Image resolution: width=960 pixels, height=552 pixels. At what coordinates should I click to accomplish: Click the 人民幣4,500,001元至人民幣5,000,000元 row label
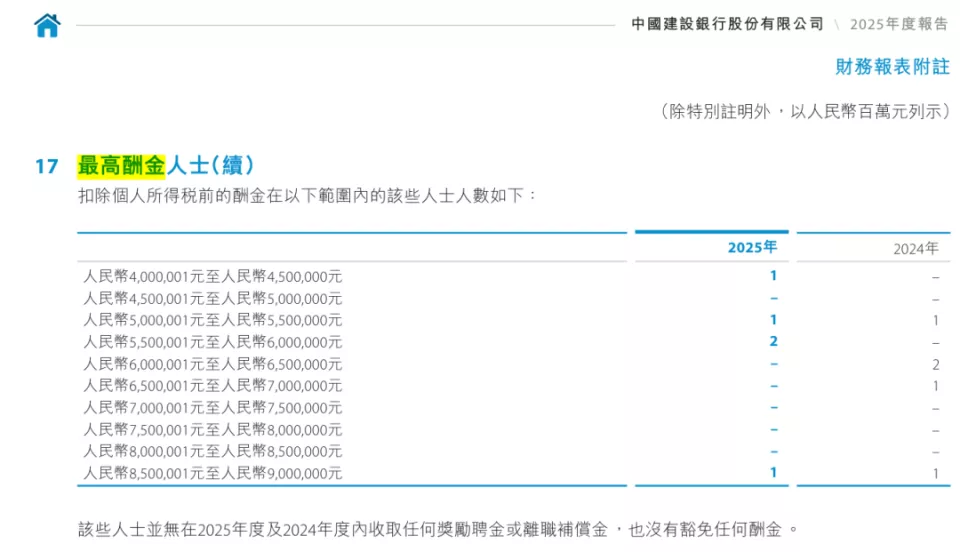pyautogui.click(x=212, y=298)
